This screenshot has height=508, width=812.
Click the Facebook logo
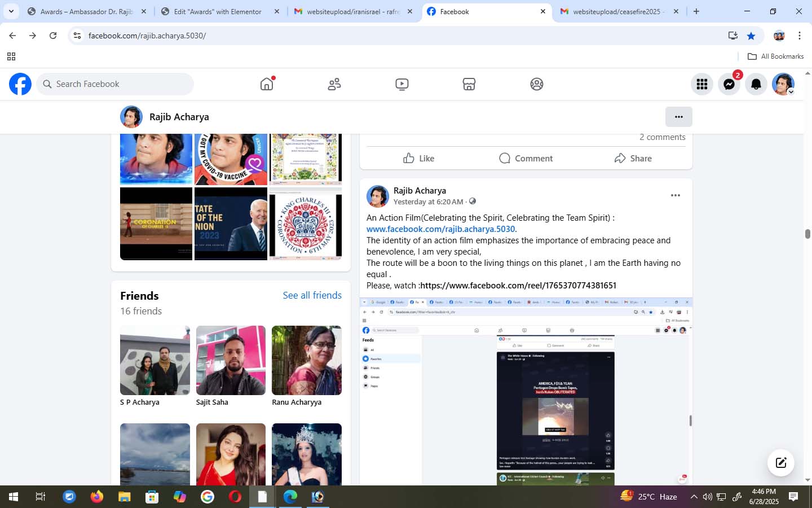click(20, 84)
